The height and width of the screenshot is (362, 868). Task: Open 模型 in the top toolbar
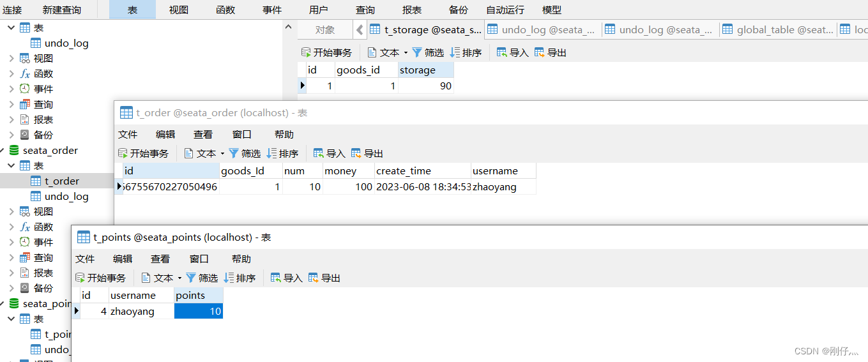[x=552, y=10]
